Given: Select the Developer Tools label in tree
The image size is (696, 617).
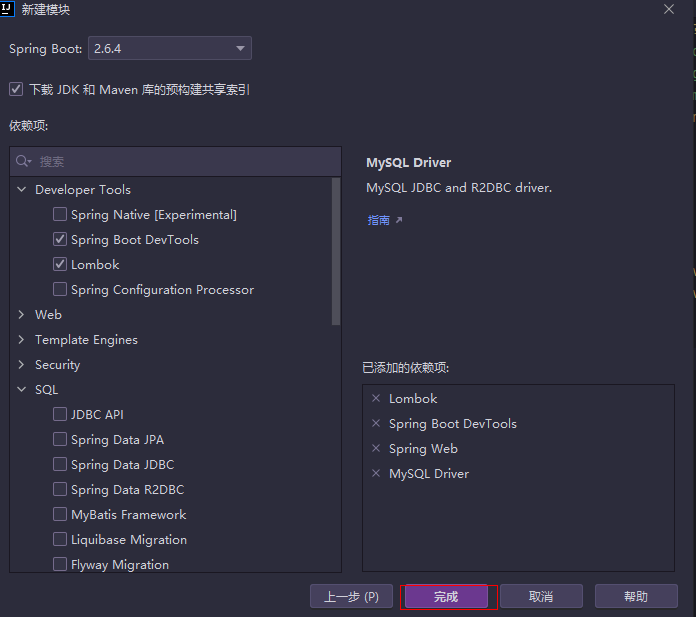Looking at the screenshot, I should [83, 190].
